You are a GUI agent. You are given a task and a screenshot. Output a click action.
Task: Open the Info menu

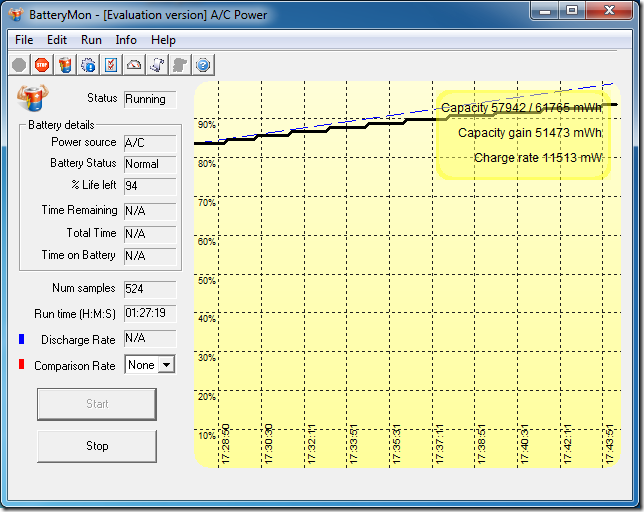pyautogui.click(x=126, y=40)
